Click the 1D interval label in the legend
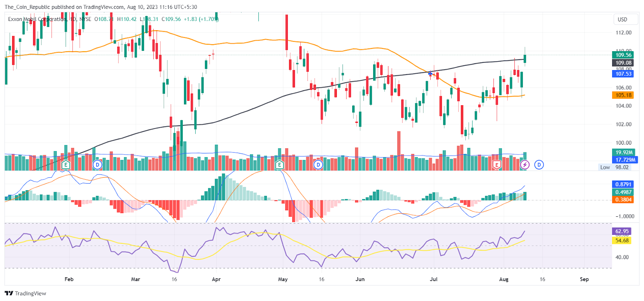644x301 pixels. [x=72, y=19]
